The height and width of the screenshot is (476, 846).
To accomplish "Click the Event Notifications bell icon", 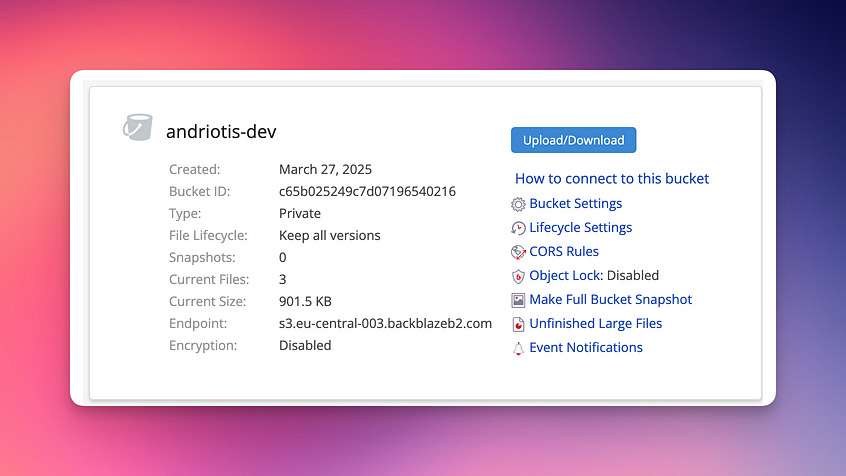I will point(518,349).
